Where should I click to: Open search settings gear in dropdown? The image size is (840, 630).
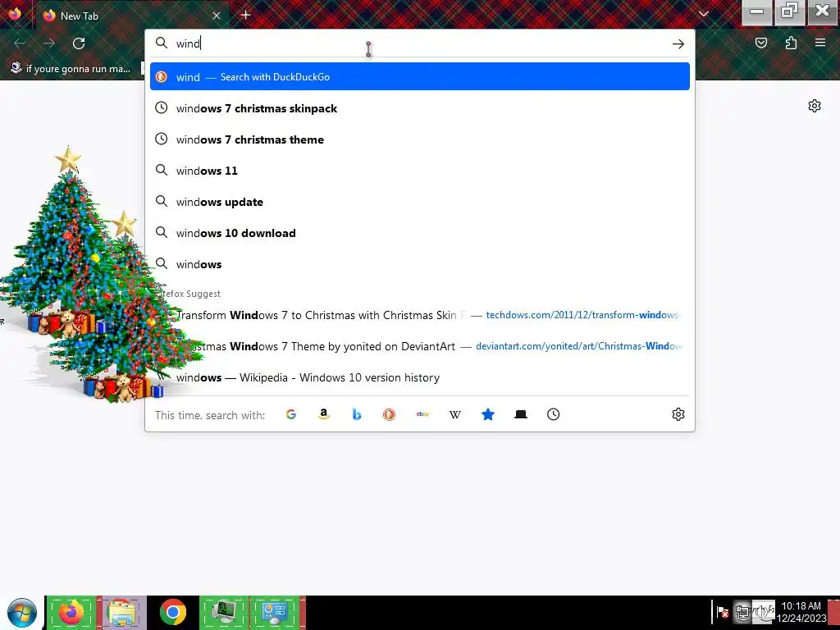tap(678, 414)
